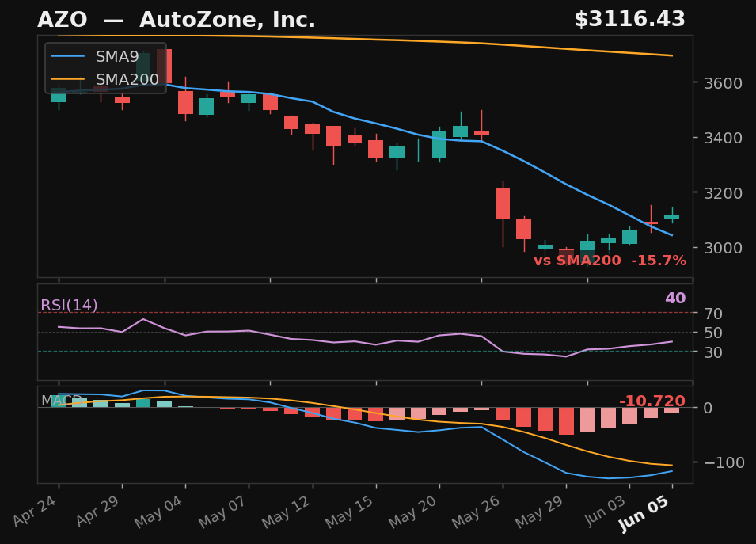Screen dimensions: 756x544
Task: Click the MACD panel label
Action: pyautogui.click(x=61, y=401)
